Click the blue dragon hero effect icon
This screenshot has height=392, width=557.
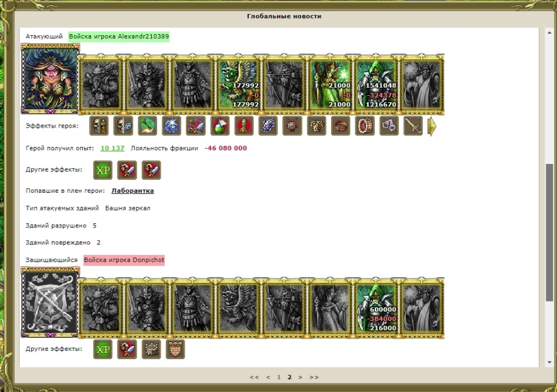pos(268,126)
